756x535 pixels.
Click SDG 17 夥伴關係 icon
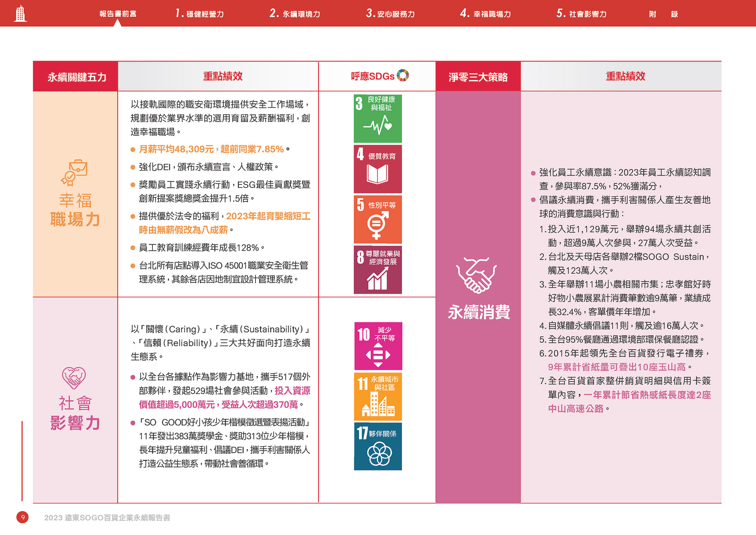(x=378, y=446)
